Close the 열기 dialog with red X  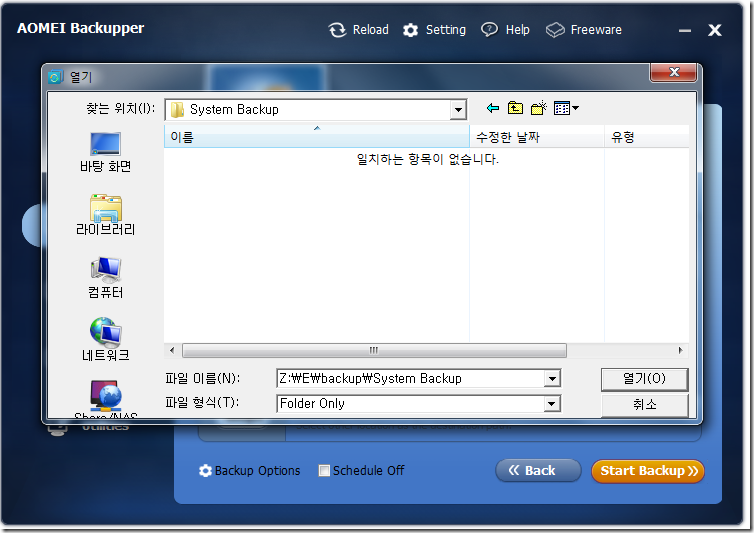[x=673, y=72]
